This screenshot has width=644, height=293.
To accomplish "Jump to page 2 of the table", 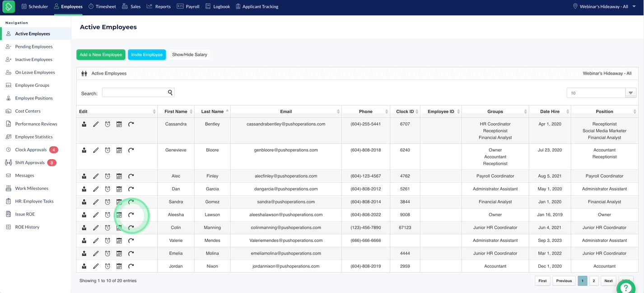I will (593, 281).
